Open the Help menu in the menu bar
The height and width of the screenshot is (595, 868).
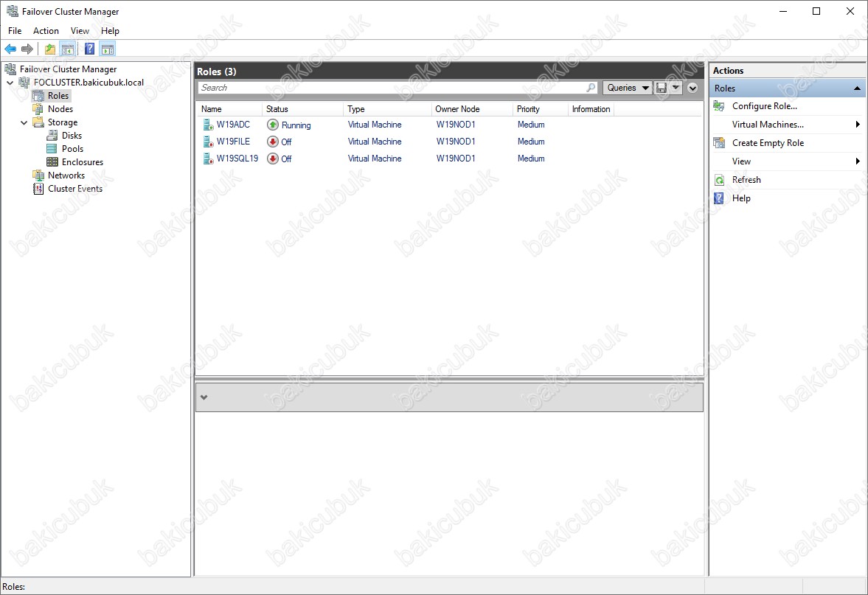(110, 31)
